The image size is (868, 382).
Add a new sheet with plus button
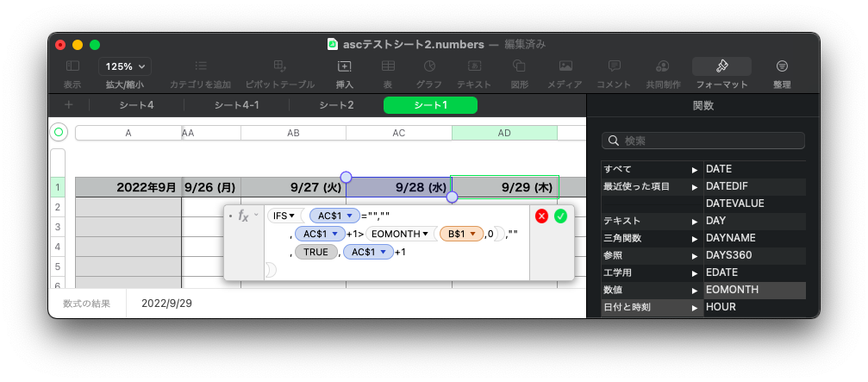point(69,105)
